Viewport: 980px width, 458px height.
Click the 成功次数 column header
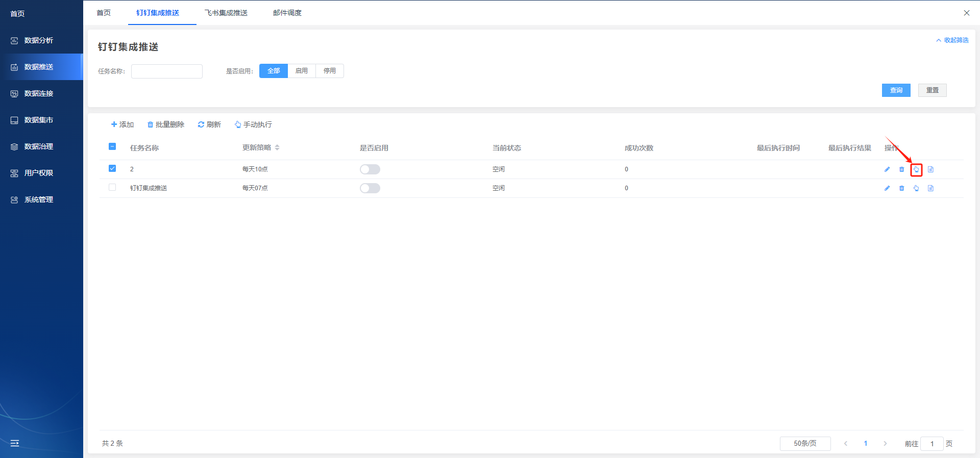(639, 148)
